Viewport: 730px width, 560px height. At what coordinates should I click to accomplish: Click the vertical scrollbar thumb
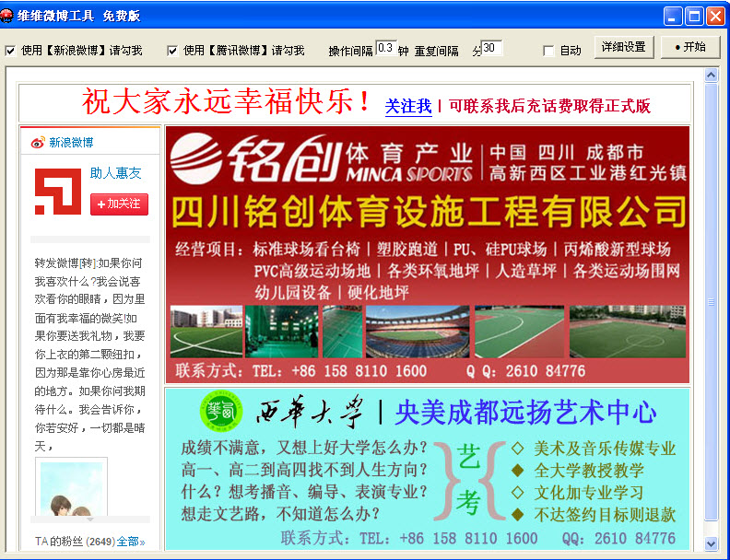coord(711,302)
